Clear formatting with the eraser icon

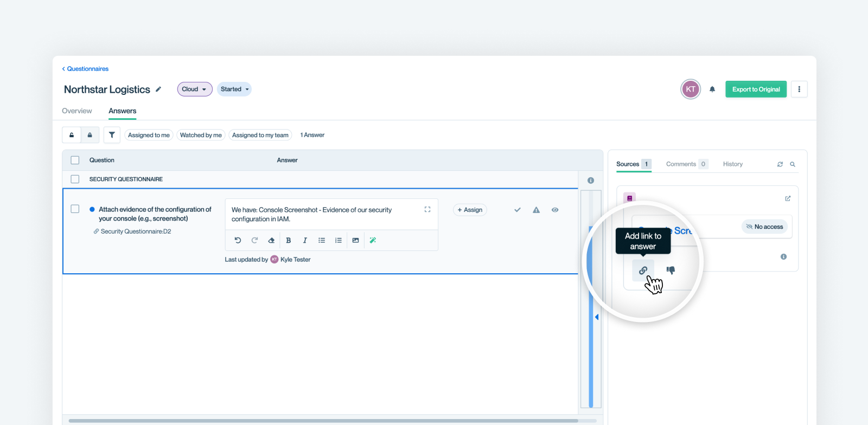click(x=271, y=240)
